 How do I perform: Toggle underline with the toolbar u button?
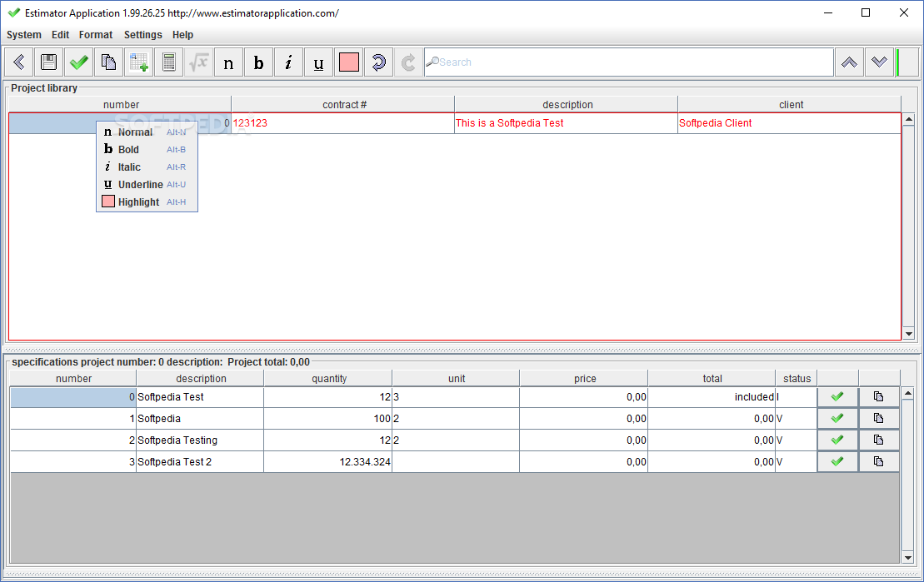(318, 62)
